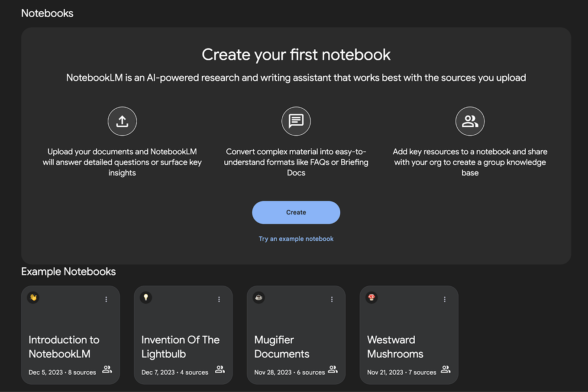Click the coffee cup emoji on Mugifier Documents
This screenshot has height=392, width=588.
click(258, 298)
